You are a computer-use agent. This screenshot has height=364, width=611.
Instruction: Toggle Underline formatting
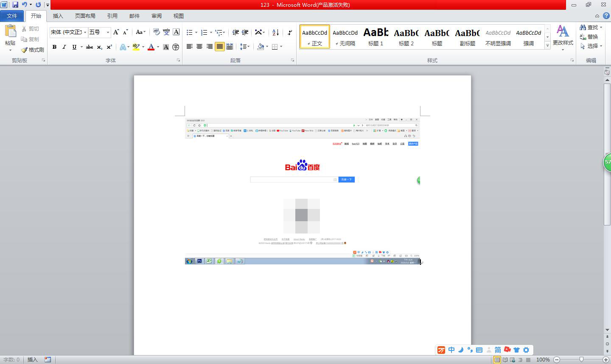pos(74,47)
